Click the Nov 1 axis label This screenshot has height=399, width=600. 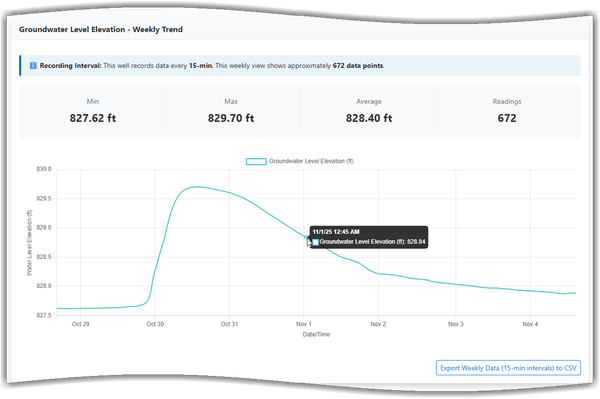(304, 324)
